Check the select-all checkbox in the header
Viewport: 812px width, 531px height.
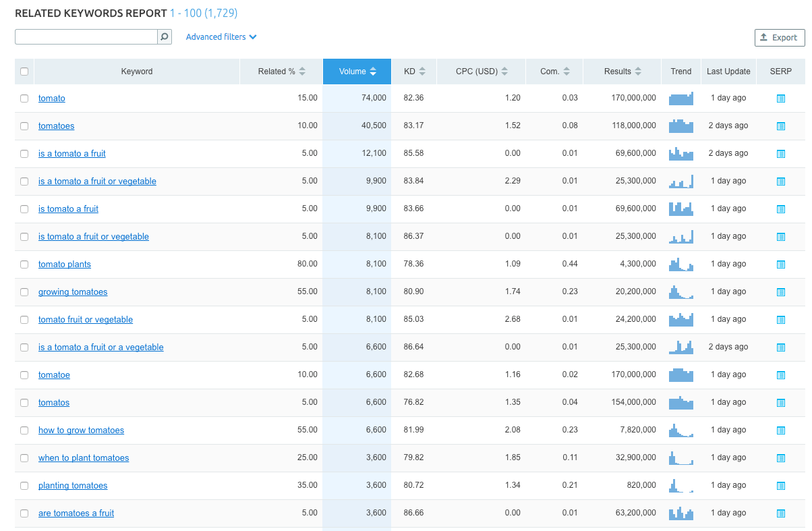tap(24, 71)
